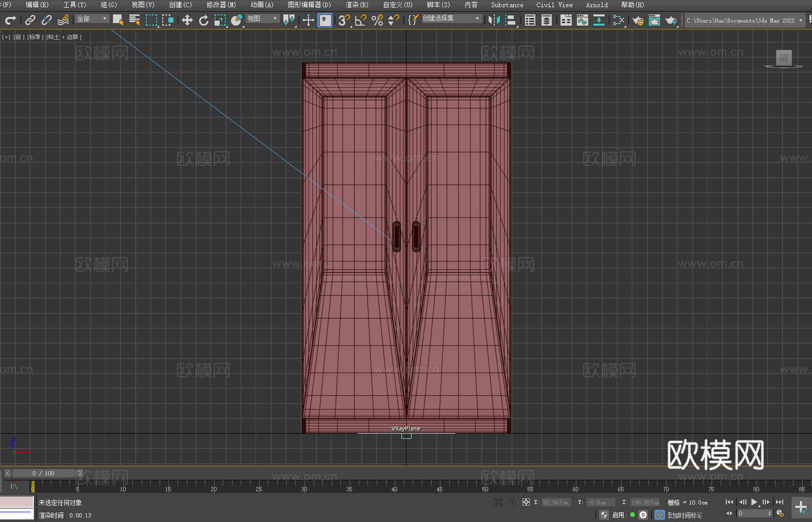Open Mini Curve Editor icon

[14, 486]
